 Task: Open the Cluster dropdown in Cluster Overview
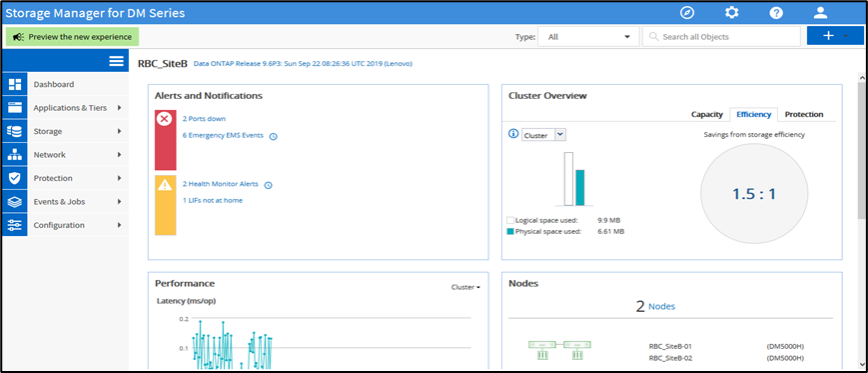[543, 135]
